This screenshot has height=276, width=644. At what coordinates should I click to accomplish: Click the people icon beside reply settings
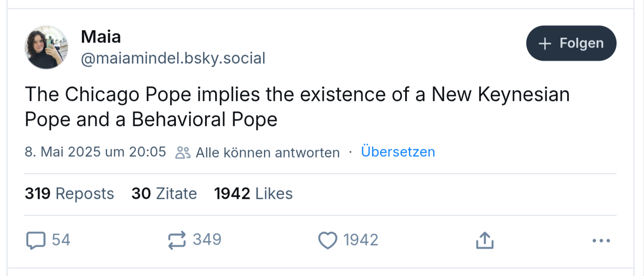tap(183, 153)
